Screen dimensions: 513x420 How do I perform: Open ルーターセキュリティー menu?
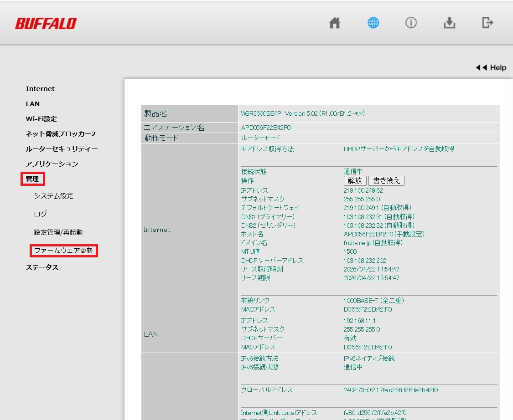[62, 149]
